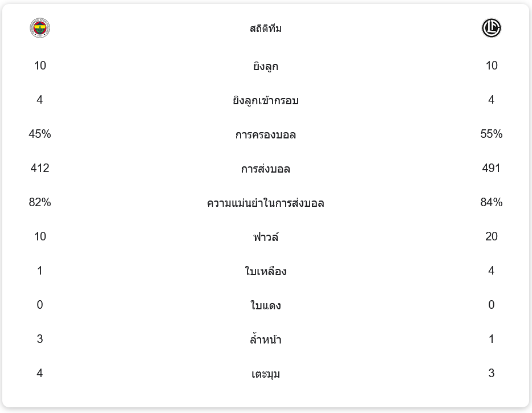This screenshot has height=413, width=532.
Task: Click the การครองบอล possession label
Action: [x=266, y=134]
